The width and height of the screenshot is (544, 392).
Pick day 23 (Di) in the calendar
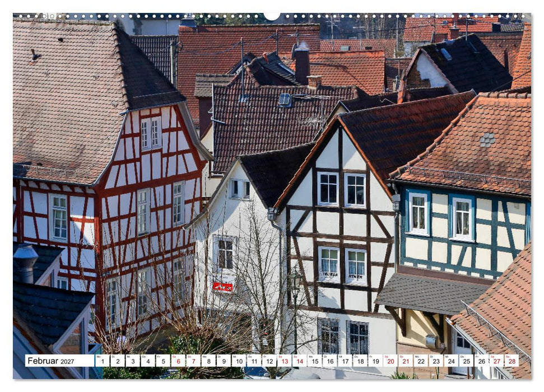[x=436, y=361]
